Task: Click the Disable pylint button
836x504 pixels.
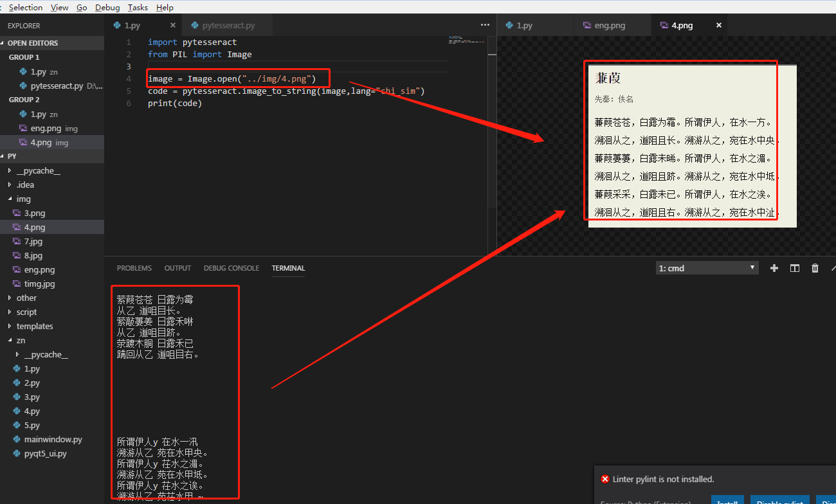Action: [x=779, y=501]
